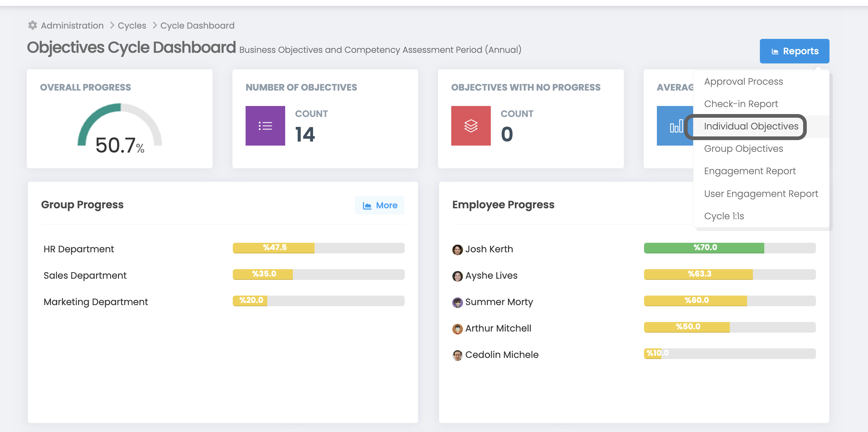Click Cedolin Michele's avatar
Screen dimensions: 868x432
click(457, 355)
